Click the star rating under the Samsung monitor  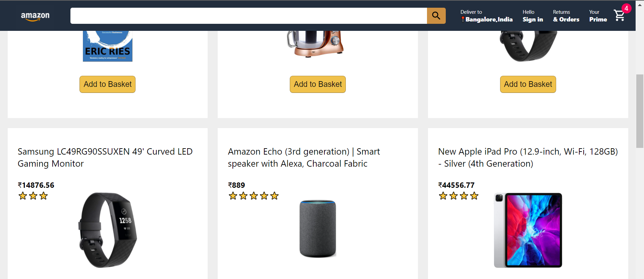pos(33,196)
